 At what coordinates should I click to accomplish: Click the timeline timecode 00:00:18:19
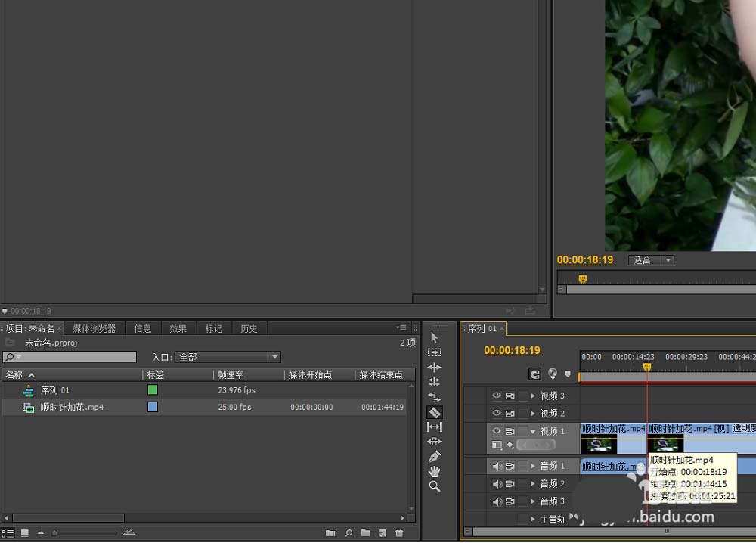tap(512, 350)
